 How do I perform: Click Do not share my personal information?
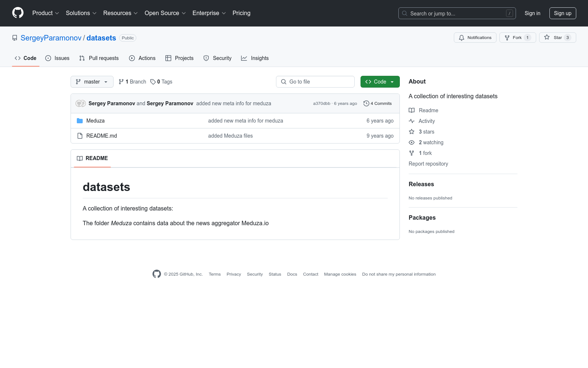(399, 274)
